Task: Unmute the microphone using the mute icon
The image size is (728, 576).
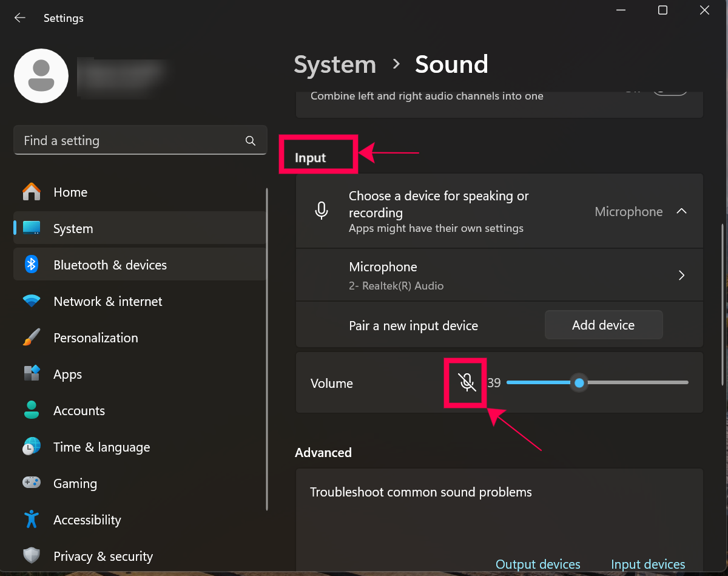Action: (467, 383)
